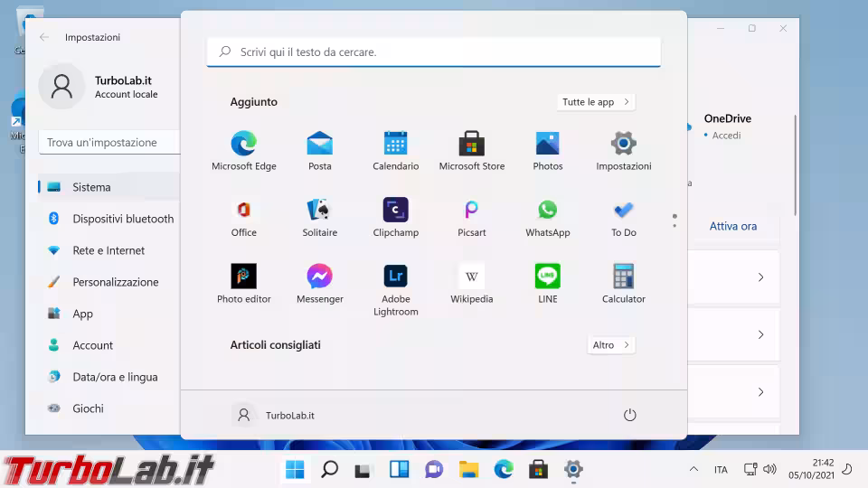Open the Picsart app
The image size is (868, 488).
tap(472, 217)
